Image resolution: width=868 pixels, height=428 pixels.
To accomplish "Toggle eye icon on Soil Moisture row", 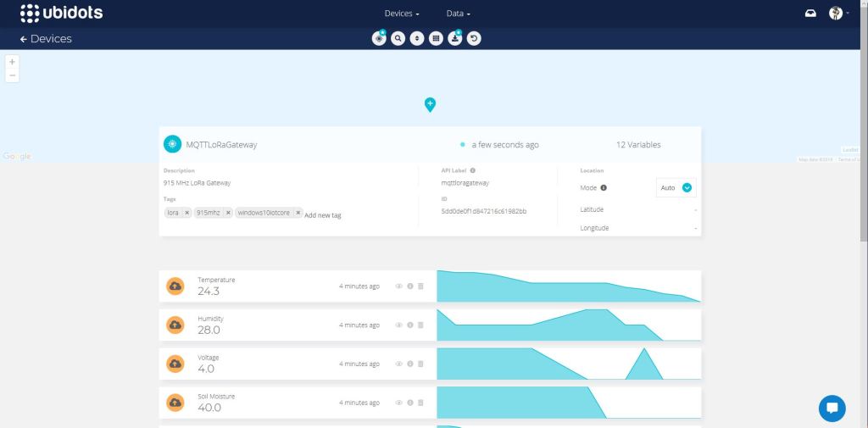I will 398,403.
